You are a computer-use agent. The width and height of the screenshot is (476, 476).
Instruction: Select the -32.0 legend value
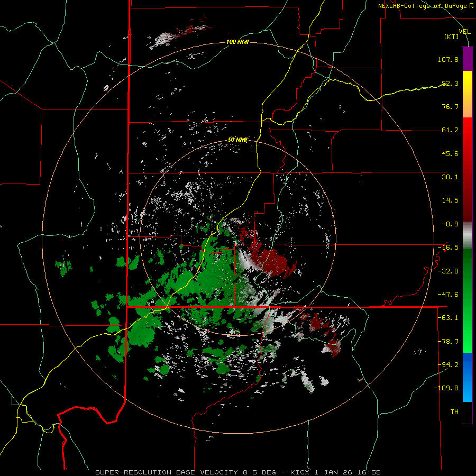click(448, 271)
